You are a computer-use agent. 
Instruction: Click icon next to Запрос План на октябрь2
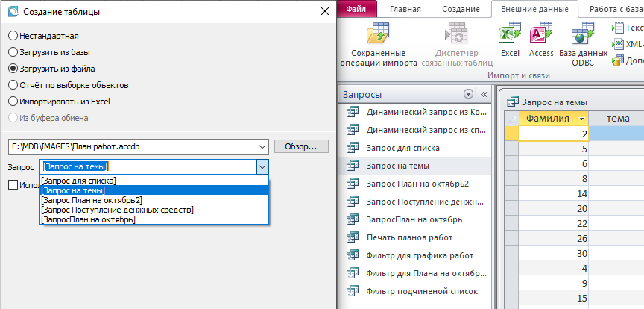tap(353, 184)
